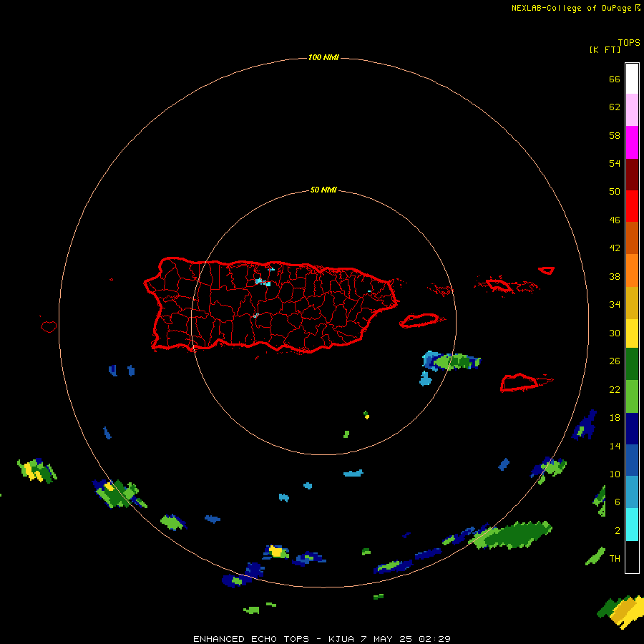Screen dimensions: 644x644
Task: Click the white color swatch for 66 K FT
Action: pos(632,79)
